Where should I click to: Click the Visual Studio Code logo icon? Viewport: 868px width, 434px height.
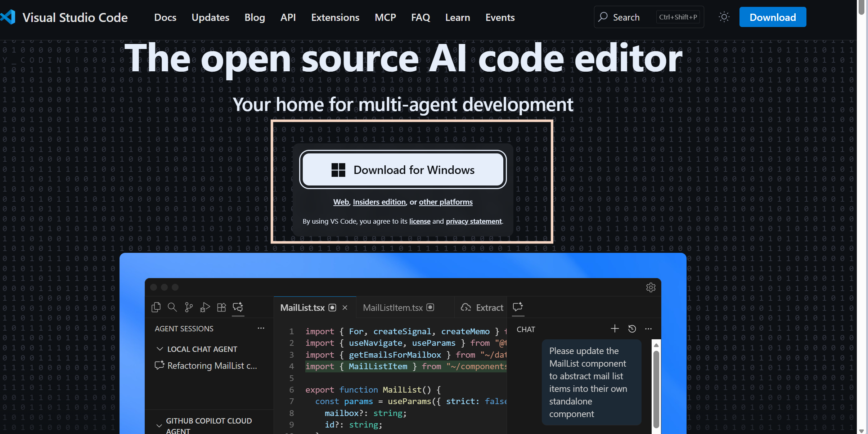pyautogui.click(x=8, y=17)
